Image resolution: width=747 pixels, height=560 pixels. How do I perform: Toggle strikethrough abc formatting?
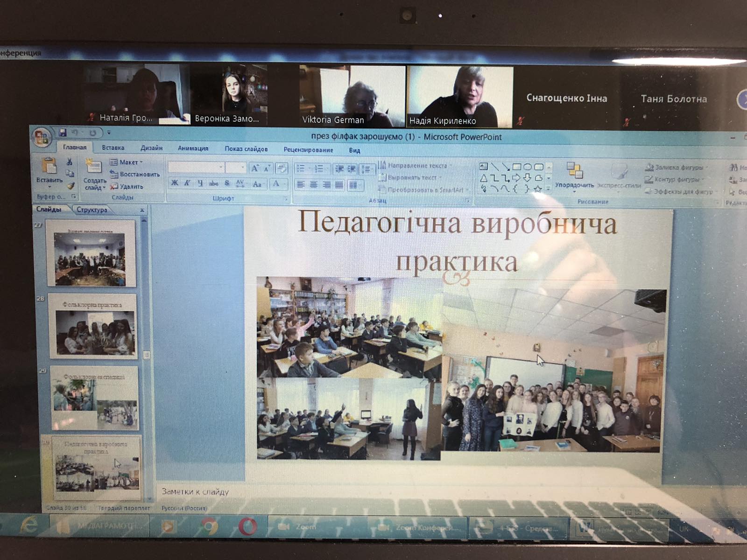(213, 183)
